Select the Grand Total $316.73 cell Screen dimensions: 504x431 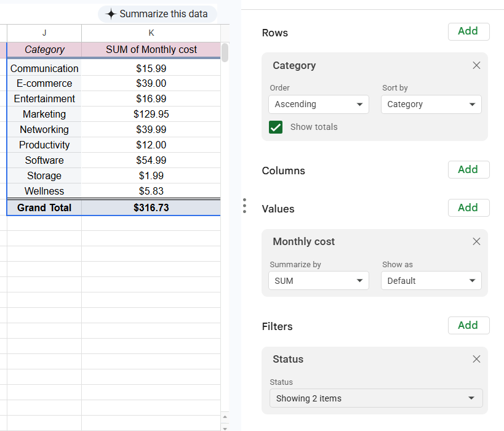click(151, 207)
